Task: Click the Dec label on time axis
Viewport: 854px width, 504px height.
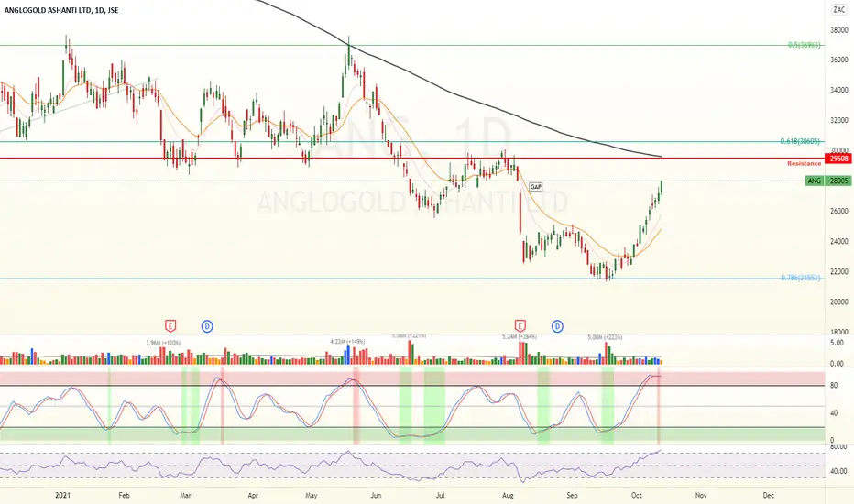Action: (x=769, y=495)
